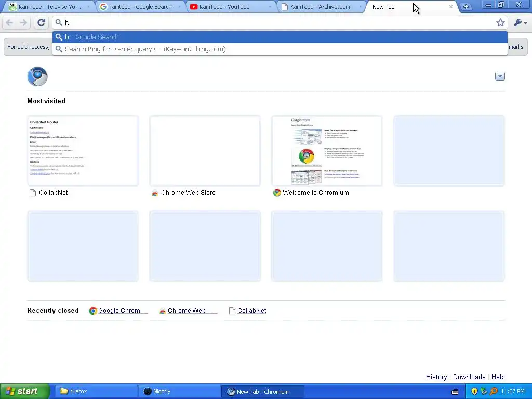The width and height of the screenshot is (532, 399).
Task: Click the browser Forward arrow button
Action: 23,23
